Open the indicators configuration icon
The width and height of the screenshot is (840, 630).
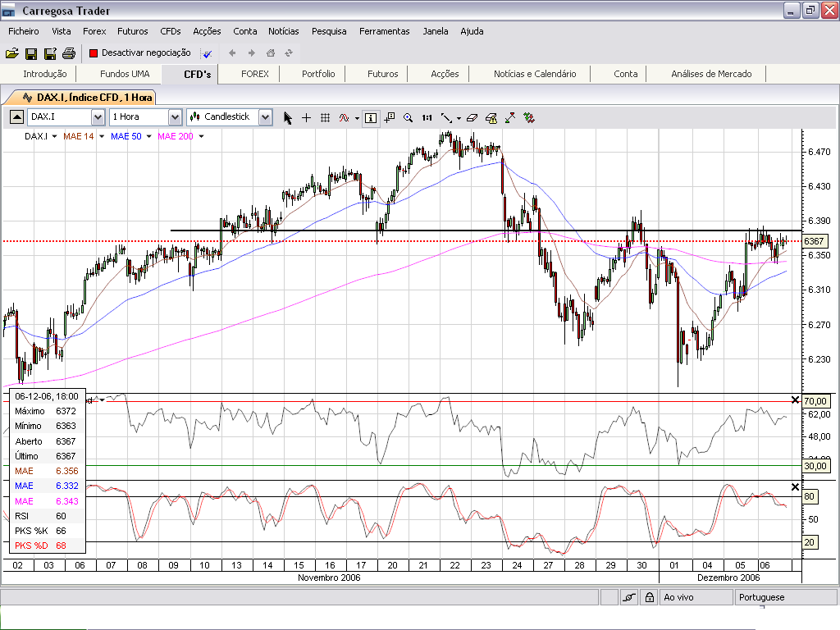click(x=529, y=117)
